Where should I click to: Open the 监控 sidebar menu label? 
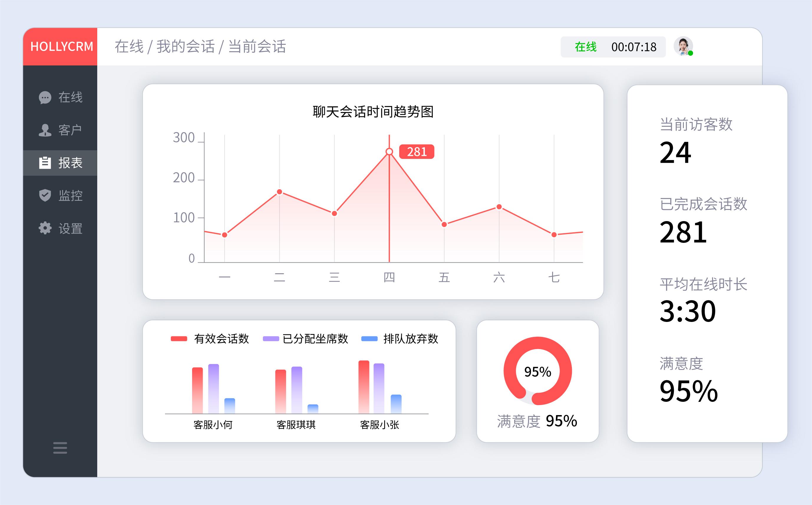(70, 196)
